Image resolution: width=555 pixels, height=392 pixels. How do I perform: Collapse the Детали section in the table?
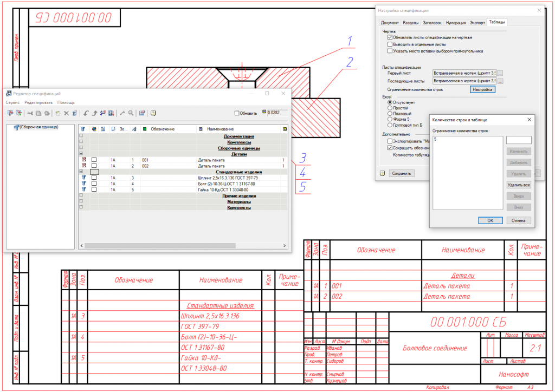coord(81,154)
